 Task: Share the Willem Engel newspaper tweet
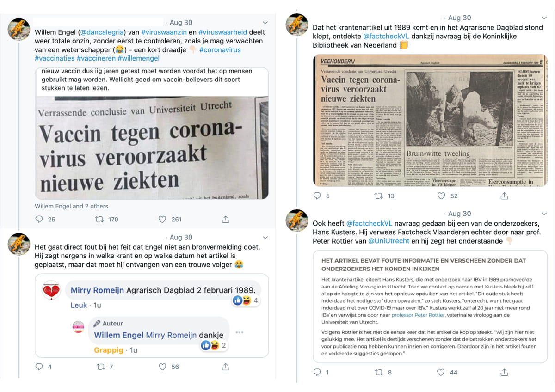click(226, 219)
